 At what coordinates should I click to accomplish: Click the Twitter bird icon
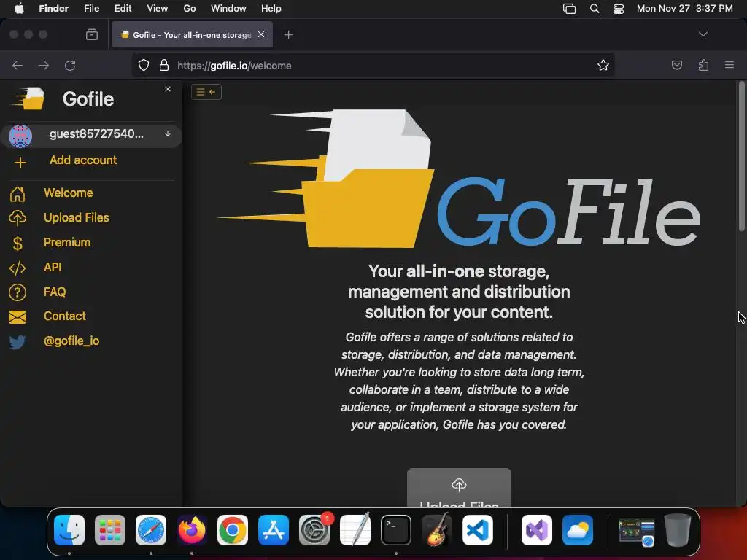point(18,342)
